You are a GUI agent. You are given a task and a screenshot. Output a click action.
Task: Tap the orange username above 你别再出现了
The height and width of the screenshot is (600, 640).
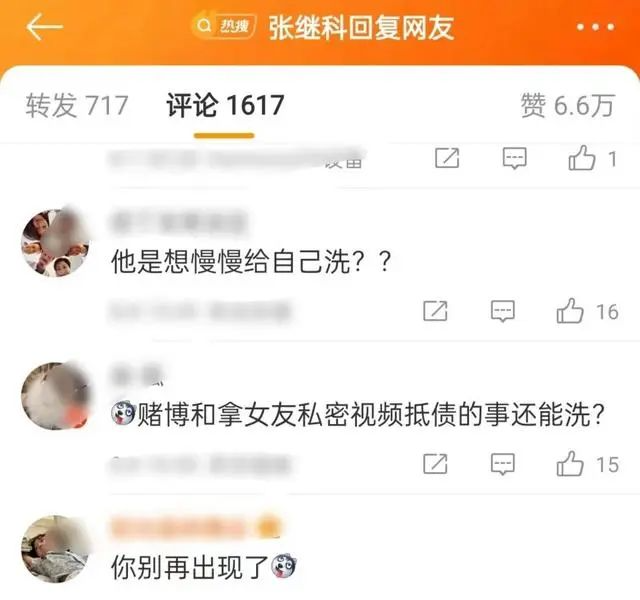coord(195,528)
